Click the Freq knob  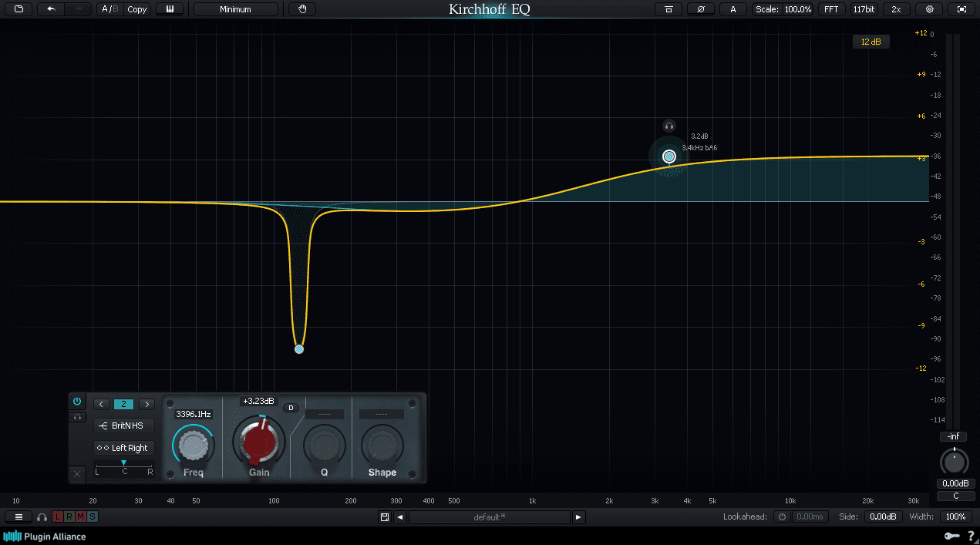193,445
